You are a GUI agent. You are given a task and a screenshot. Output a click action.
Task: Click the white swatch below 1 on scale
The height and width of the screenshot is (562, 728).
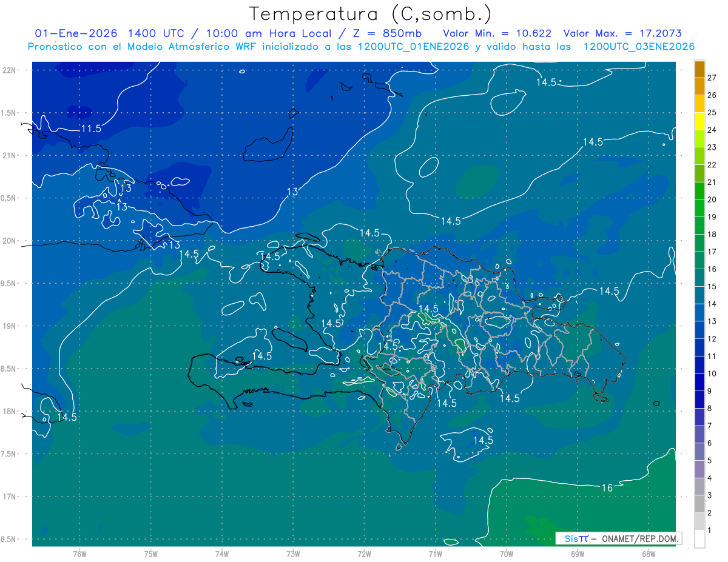699,539
